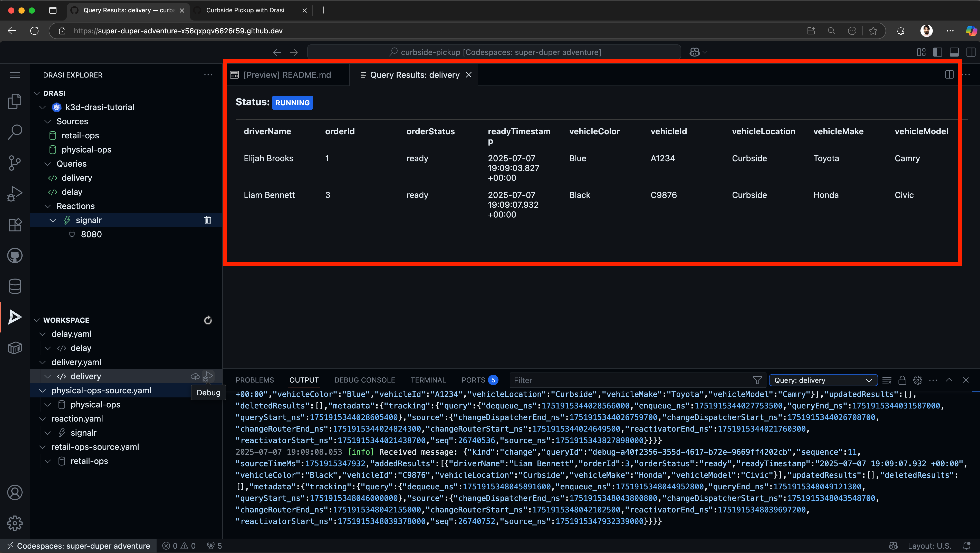Open the Extensions view
The width and height of the screenshot is (980, 553).
point(15,225)
